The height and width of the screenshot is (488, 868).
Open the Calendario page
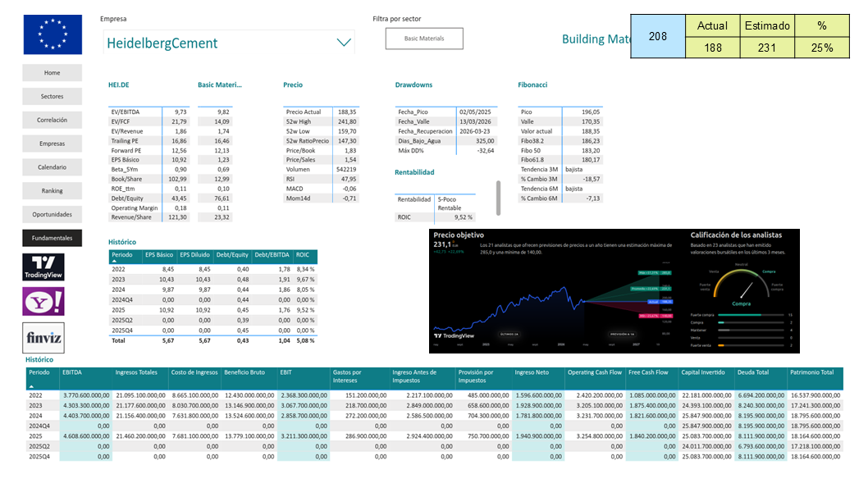(x=52, y=167)
